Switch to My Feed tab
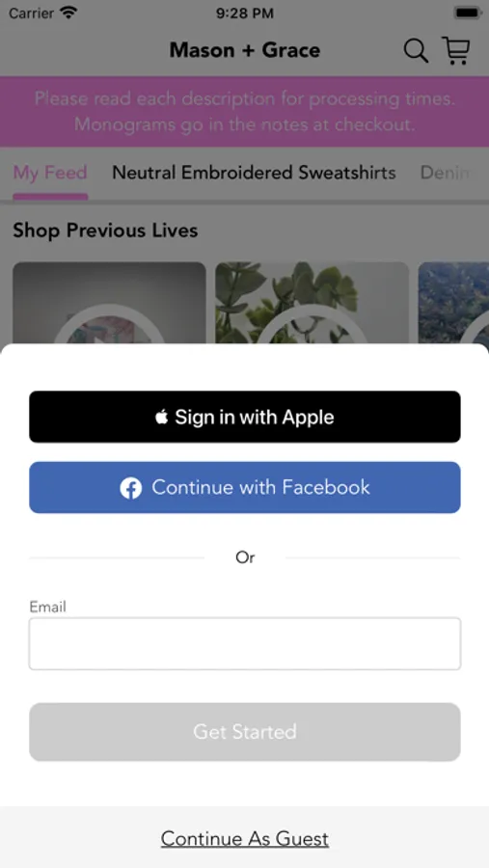The image size is (489, 868). [50, 173]
